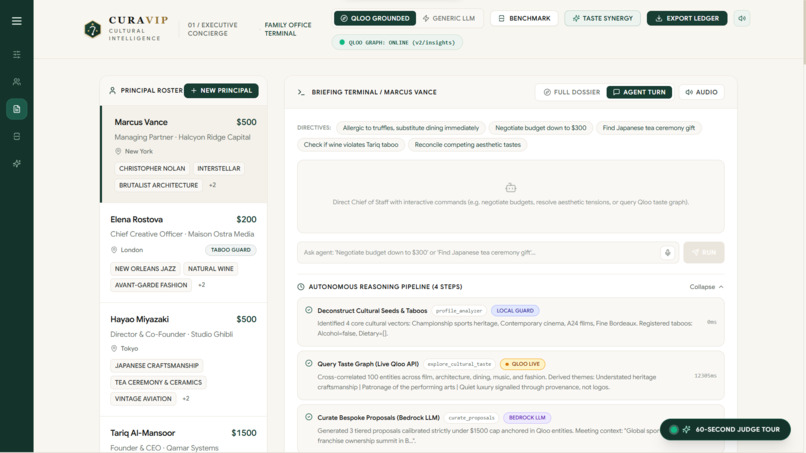Click the check icon beside Curate Bespoke Proposals
The image size is (806, 453).
308,417
